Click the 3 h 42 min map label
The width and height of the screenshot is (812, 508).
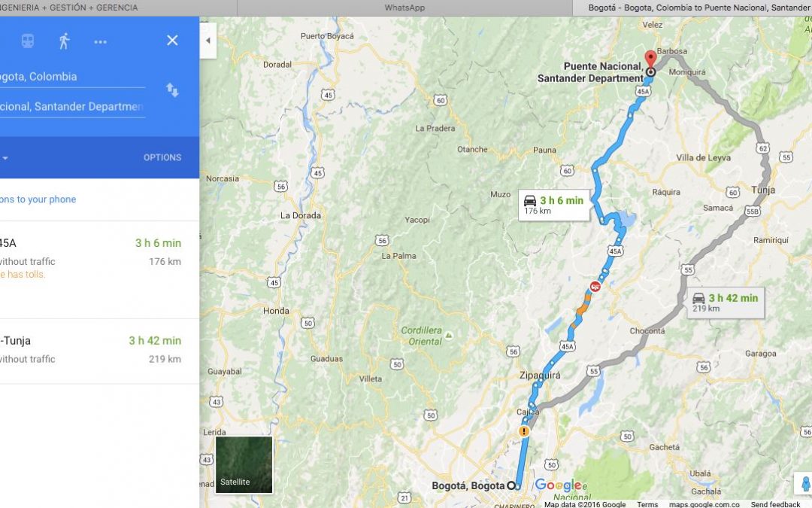tap(726, 303)
